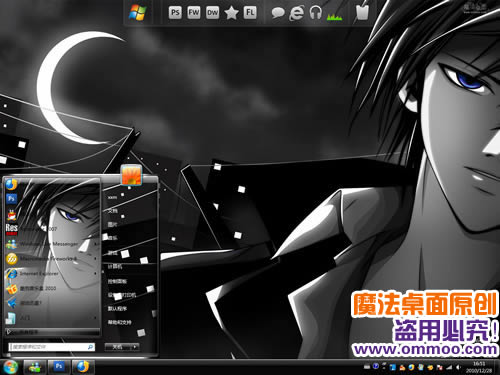This screenshot has width=500, height=375.
Task: Open the recycle bin icon in the dock
Action: pos(362,12)
